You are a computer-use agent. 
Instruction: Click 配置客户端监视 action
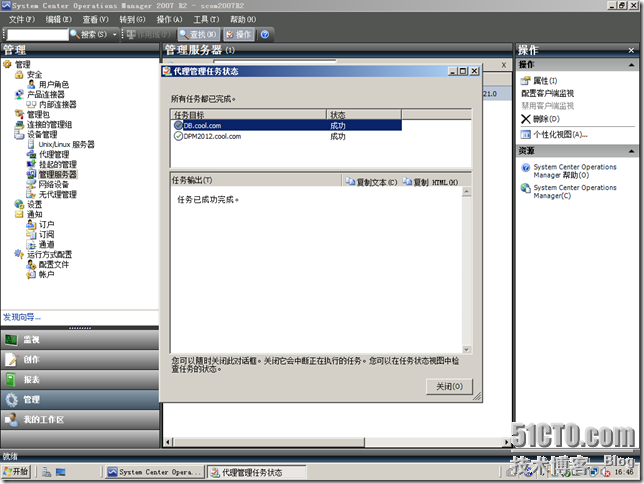(x=547, y=93)
